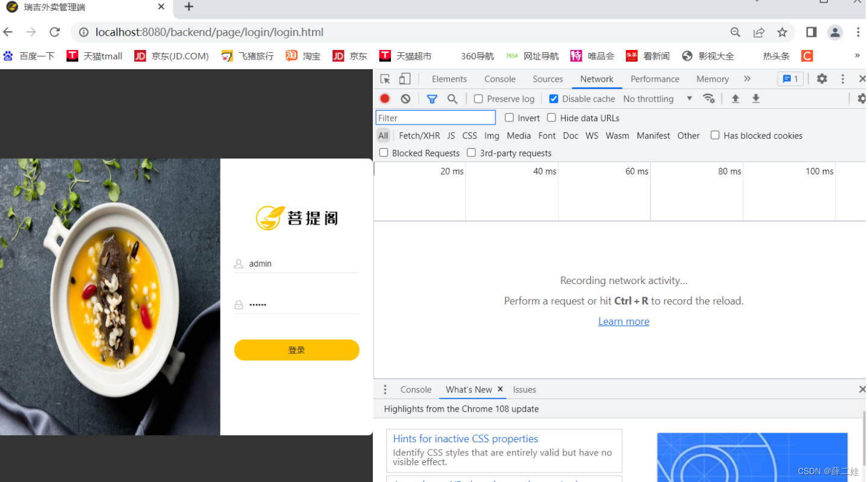Open a new browser tab
Screen dimensions: 868x482
[189, 7]
